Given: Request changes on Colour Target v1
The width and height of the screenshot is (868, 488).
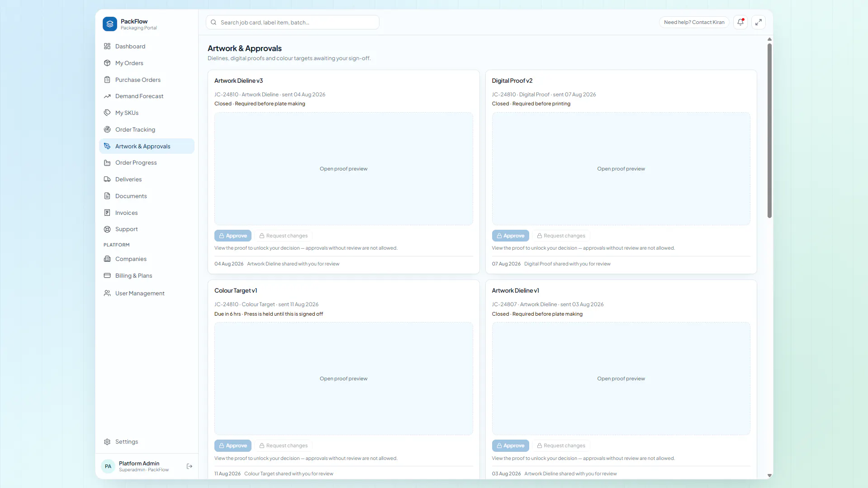Looking at the screenshot, I should (x=284, y=445).
